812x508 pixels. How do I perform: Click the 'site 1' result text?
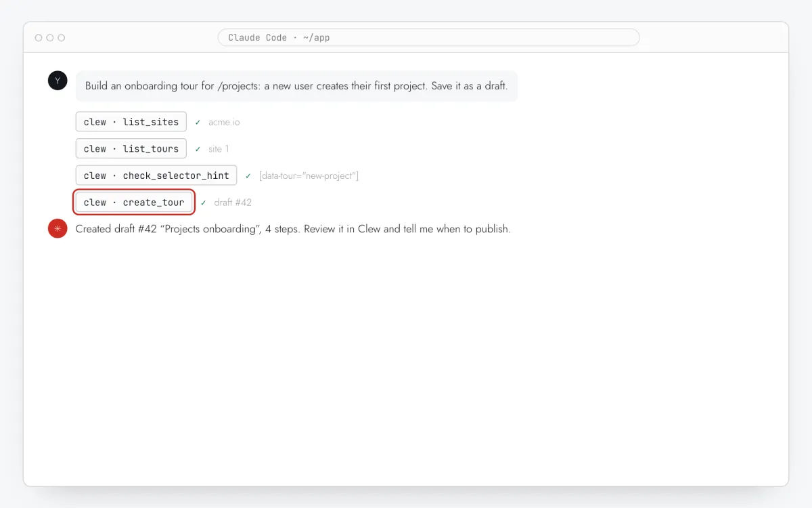[219, 149]
